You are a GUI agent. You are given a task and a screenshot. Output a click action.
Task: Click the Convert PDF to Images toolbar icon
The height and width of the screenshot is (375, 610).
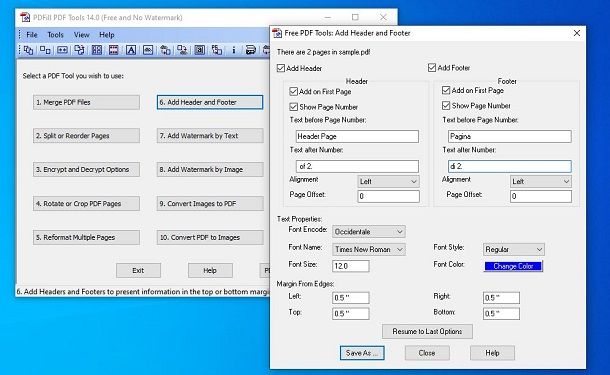coord(182,50)
